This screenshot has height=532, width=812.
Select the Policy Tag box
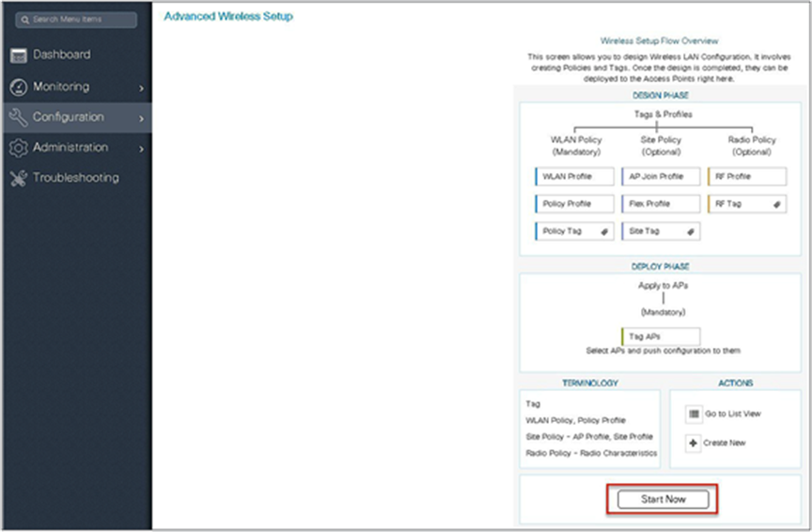point(574,231)
